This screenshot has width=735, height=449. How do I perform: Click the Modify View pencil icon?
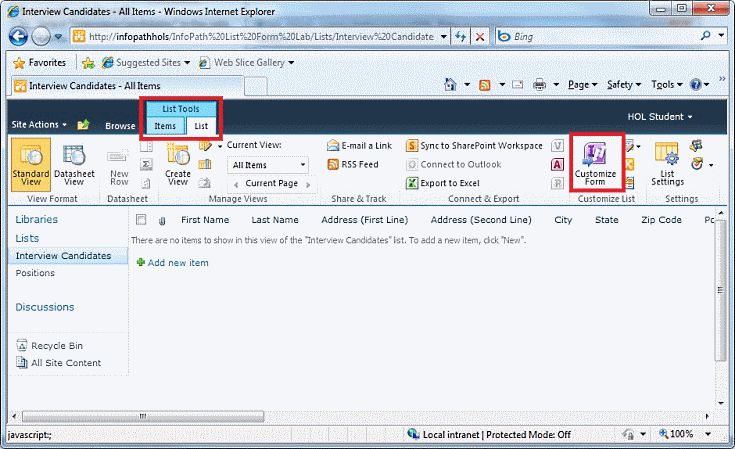tap(205, 146)
